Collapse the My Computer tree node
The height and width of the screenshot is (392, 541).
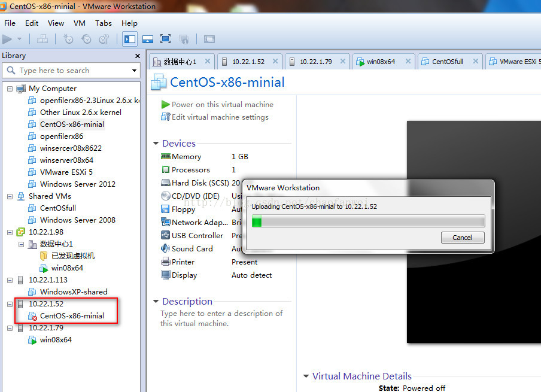[x=10, y=89]
